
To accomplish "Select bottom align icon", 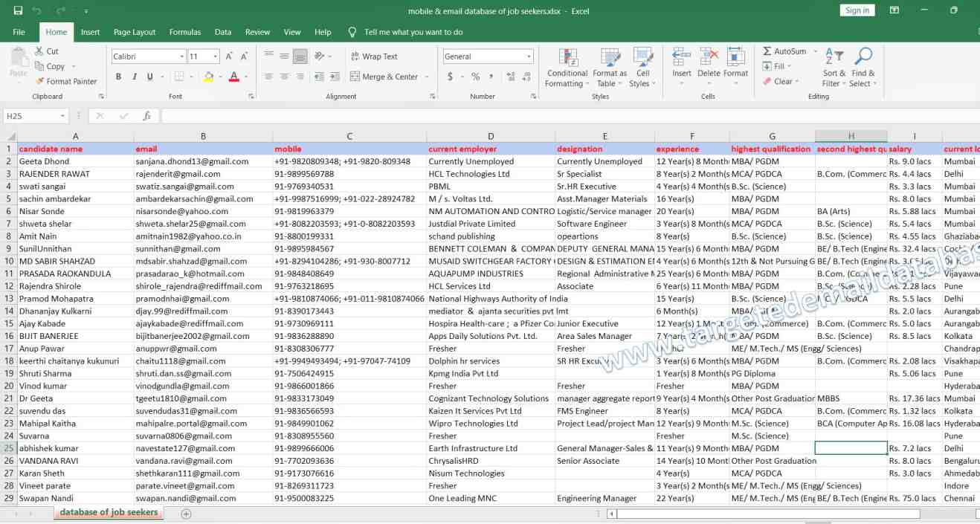I will click(300, 56).
